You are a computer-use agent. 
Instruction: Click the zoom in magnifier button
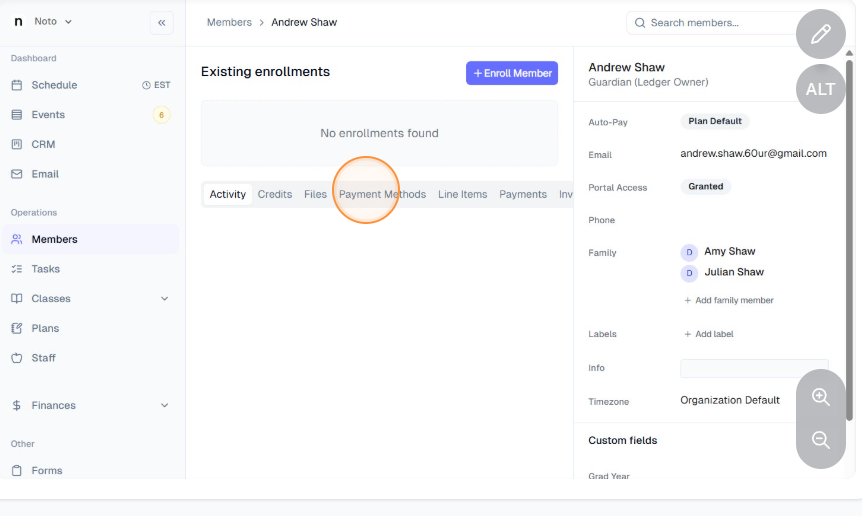(x=821, y=397)
